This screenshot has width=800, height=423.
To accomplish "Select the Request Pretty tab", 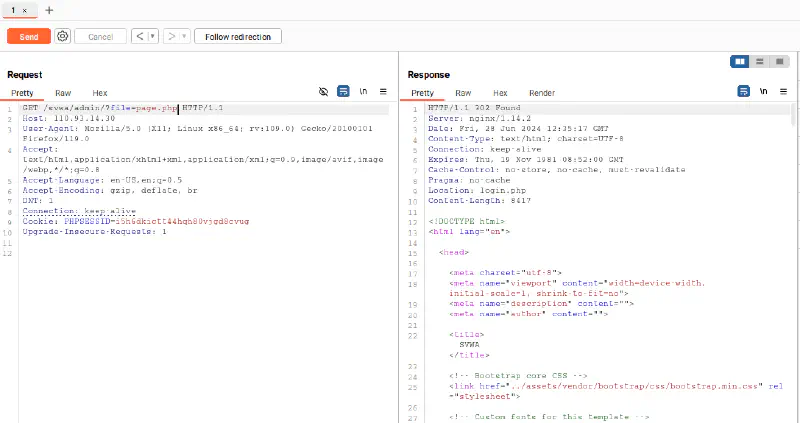I will point(22,93).
